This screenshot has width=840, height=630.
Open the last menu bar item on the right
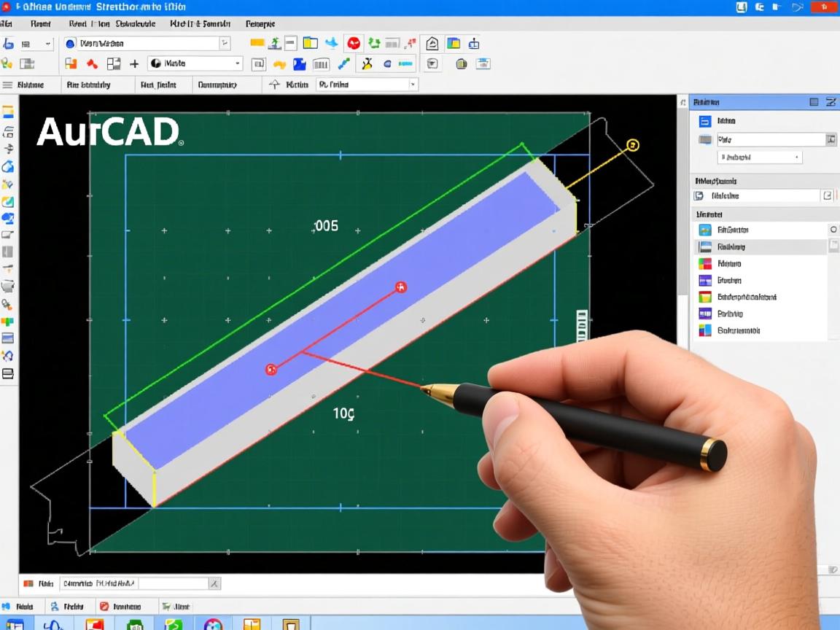tap(260, 23)
